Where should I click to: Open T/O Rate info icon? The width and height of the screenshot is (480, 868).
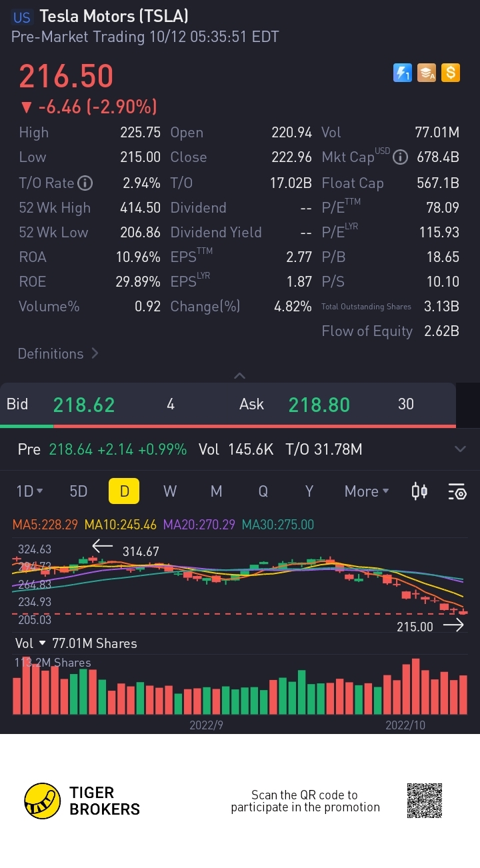pos(85,183)
